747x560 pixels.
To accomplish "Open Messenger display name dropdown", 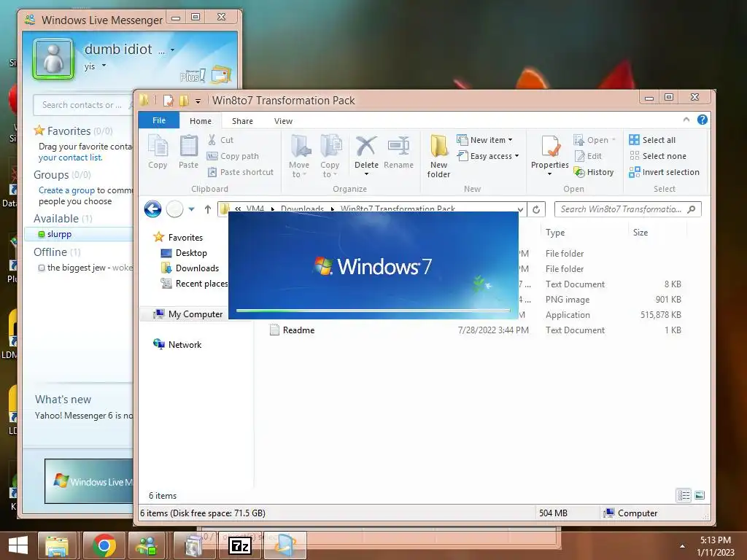I will tap(172, 50).
